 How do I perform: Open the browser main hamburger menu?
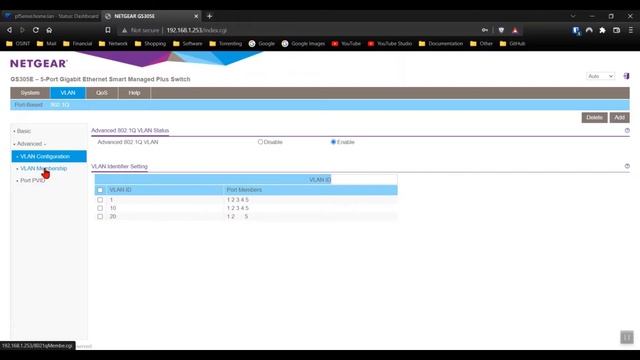[x=631, y=30]
